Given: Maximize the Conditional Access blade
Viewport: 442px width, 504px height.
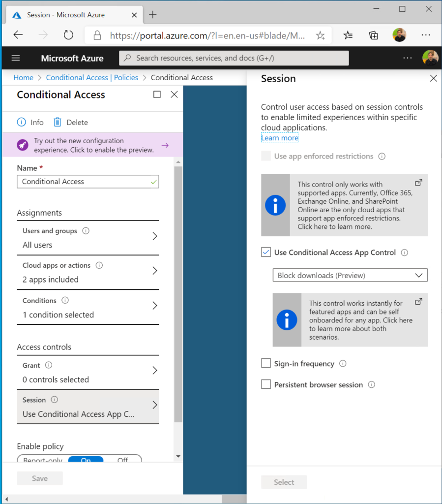Looking at the screenshot, I should pos(157,94).
